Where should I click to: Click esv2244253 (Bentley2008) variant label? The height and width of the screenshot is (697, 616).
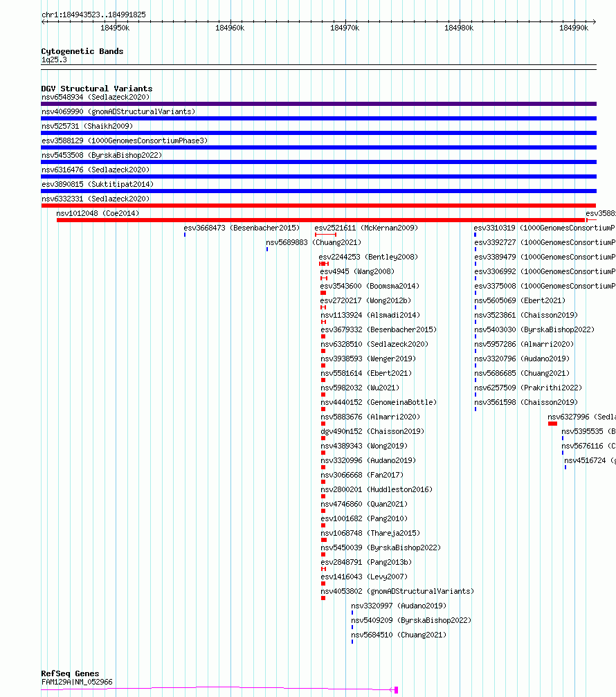(x=368, y=257)
